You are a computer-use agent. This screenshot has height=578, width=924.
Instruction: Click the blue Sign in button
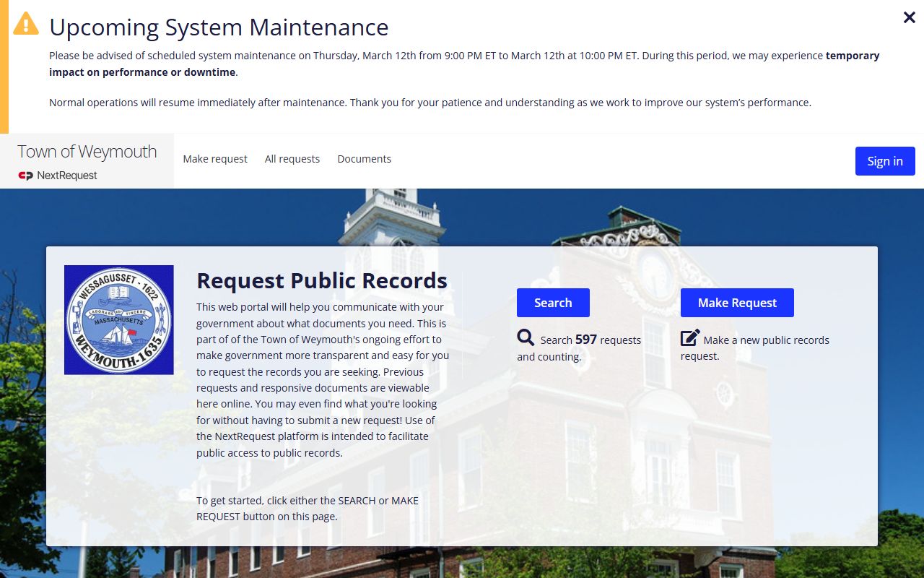[885, 161]
